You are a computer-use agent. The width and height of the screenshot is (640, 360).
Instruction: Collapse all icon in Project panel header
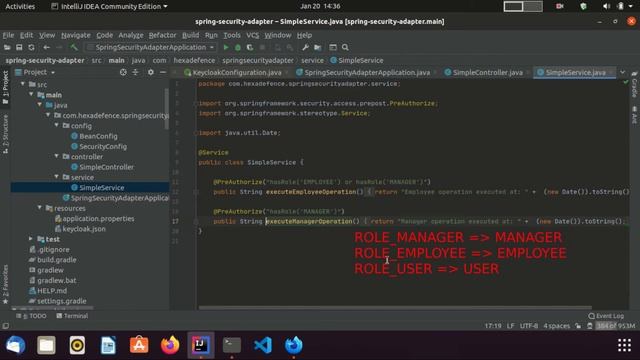(136, 72)
